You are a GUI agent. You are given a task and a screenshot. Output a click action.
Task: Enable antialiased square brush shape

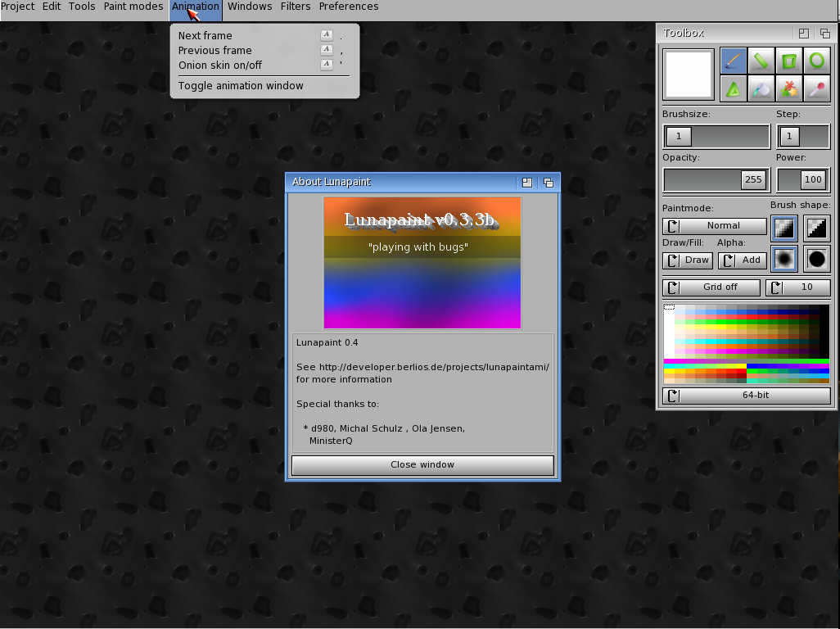784,229
